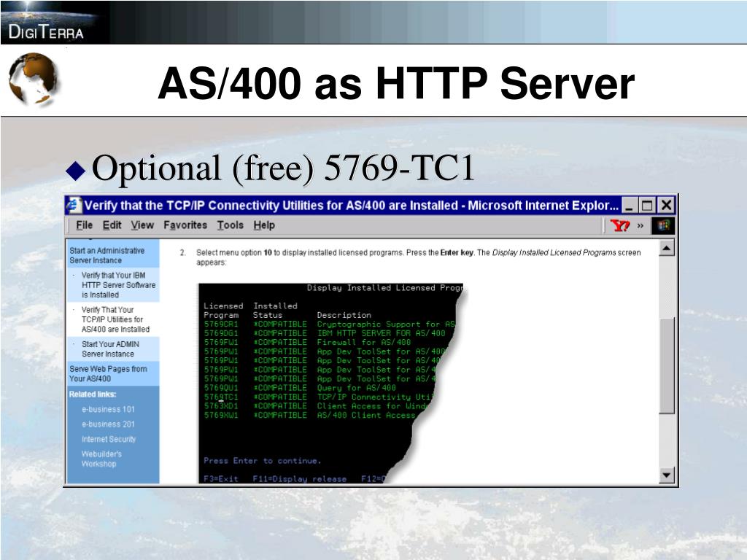Click the Internet Explorer page icon in title bar

click(x=74, y=205)
